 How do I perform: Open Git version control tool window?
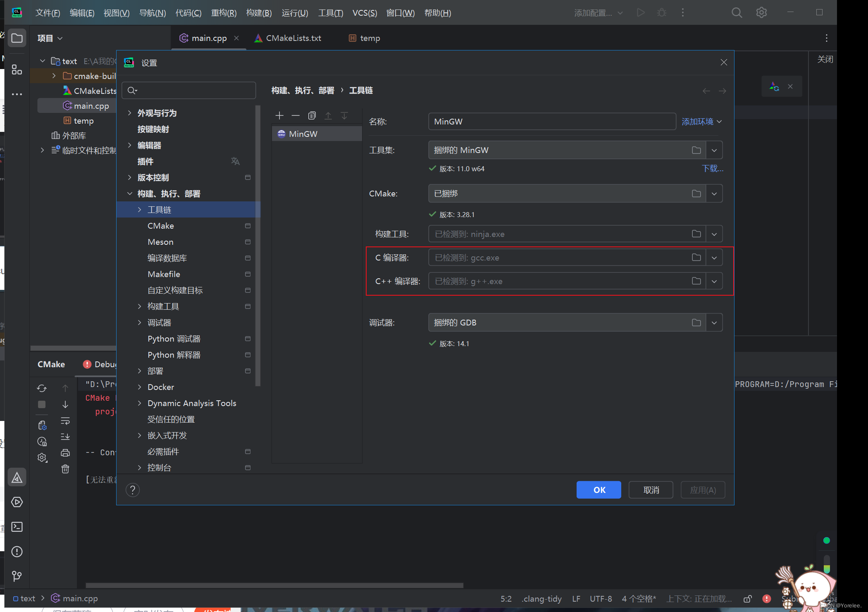(x=17, y=576)
